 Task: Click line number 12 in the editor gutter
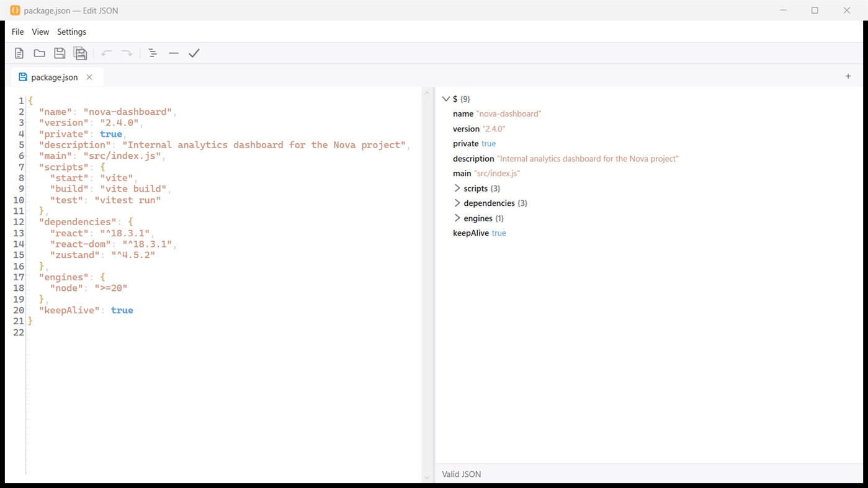[x=18, y=222]
